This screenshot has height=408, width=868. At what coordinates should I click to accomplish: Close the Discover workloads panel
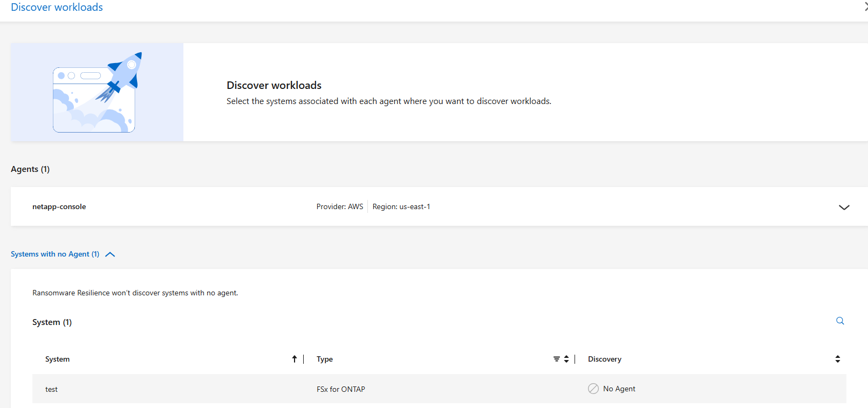[x=865, y=7]
